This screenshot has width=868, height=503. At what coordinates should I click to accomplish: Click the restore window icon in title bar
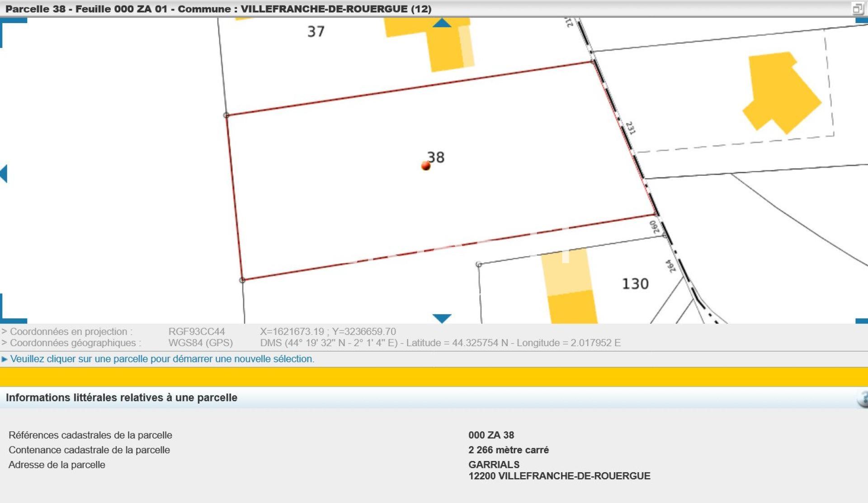point(857,9)
